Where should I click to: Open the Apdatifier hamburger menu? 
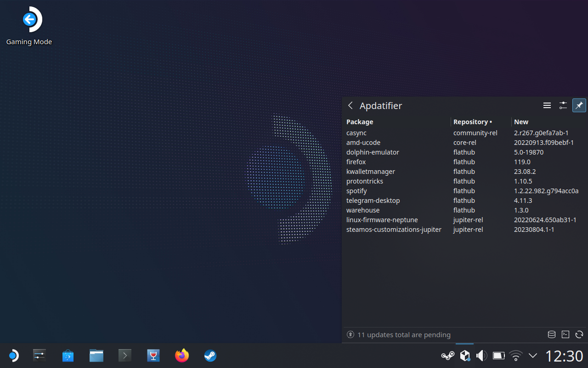coord(547,105)
